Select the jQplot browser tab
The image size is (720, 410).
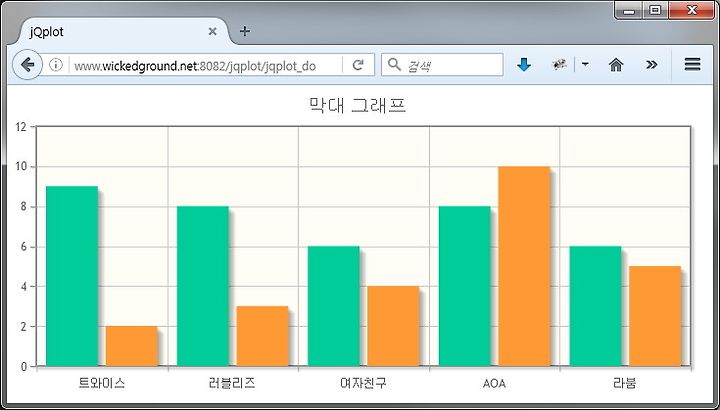click(123, 32)
